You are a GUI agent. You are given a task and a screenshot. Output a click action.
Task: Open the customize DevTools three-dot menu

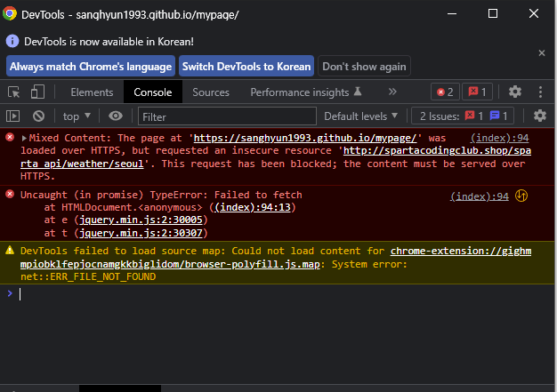pyautogui.click(x=540, y=92)
